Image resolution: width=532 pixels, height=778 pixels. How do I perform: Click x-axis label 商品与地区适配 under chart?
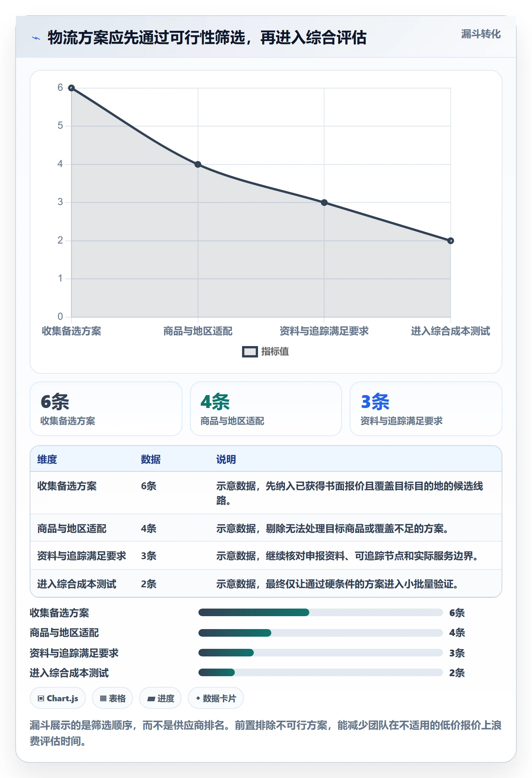pos(198,331)
